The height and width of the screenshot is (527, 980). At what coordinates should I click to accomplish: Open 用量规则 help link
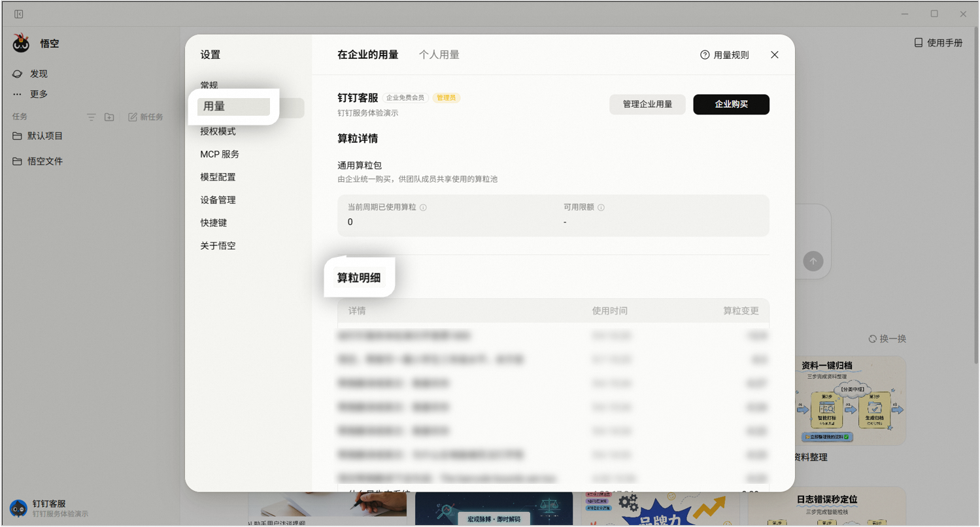pos(724,55)
